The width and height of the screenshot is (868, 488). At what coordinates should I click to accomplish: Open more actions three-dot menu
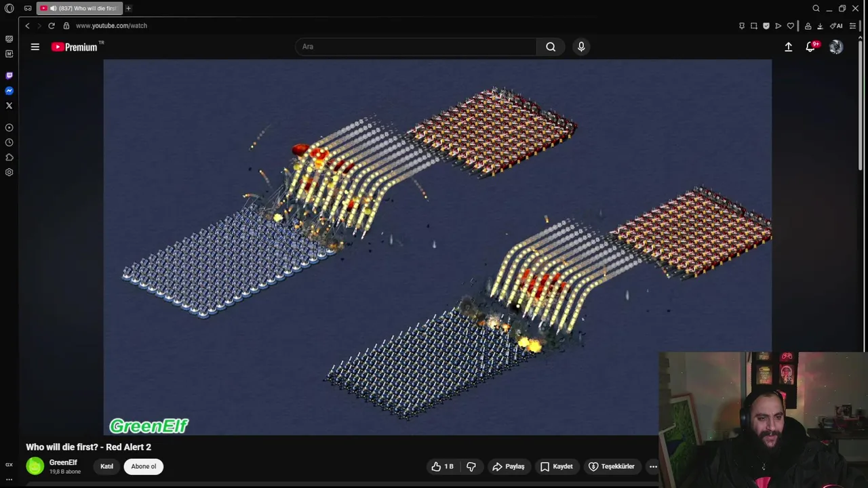(653, 466)
